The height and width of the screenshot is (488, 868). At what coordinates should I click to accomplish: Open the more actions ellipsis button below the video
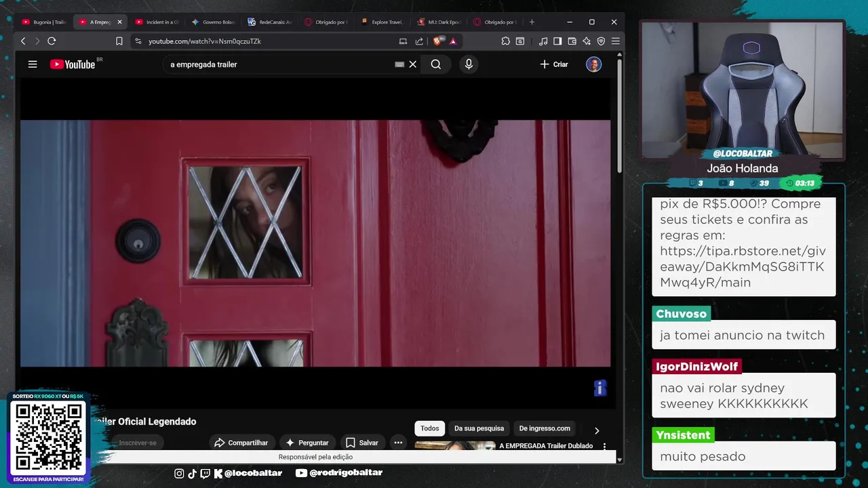click(398, 443)
